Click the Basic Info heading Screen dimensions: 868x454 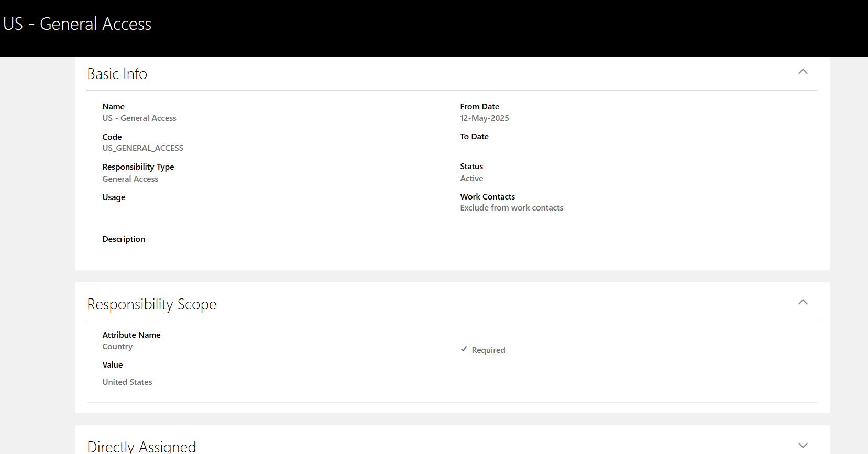(x=117, y=74)
